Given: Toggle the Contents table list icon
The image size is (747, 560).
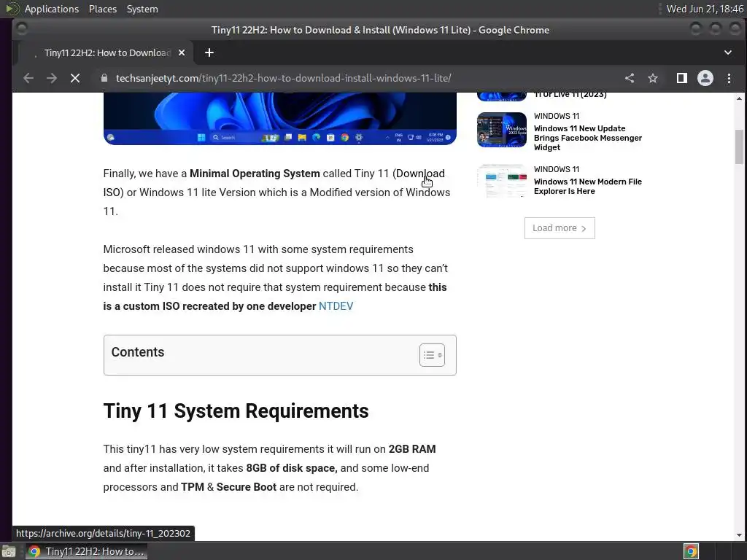Looking at the screenshot, I should (432, 355).
